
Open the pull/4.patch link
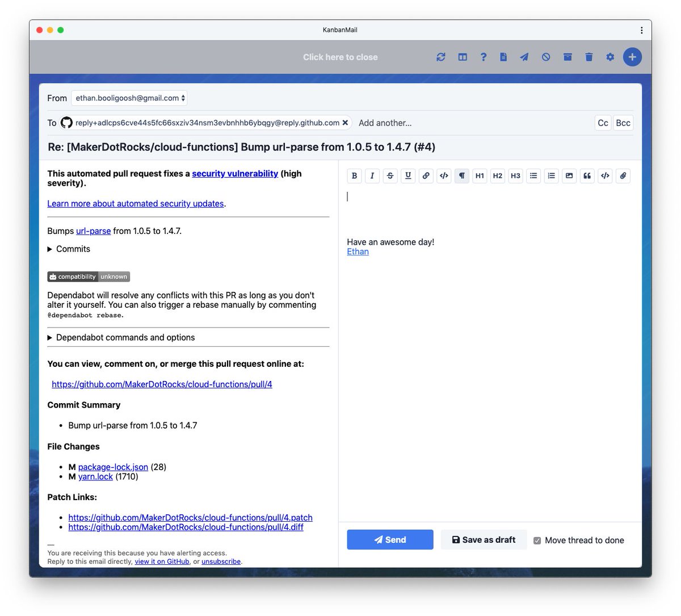190,518
